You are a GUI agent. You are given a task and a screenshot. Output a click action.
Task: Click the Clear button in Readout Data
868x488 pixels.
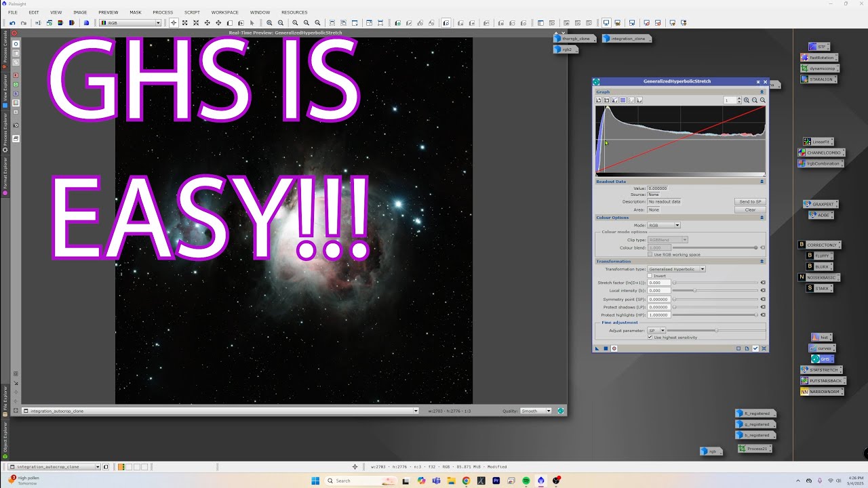[x=750, y=209]
